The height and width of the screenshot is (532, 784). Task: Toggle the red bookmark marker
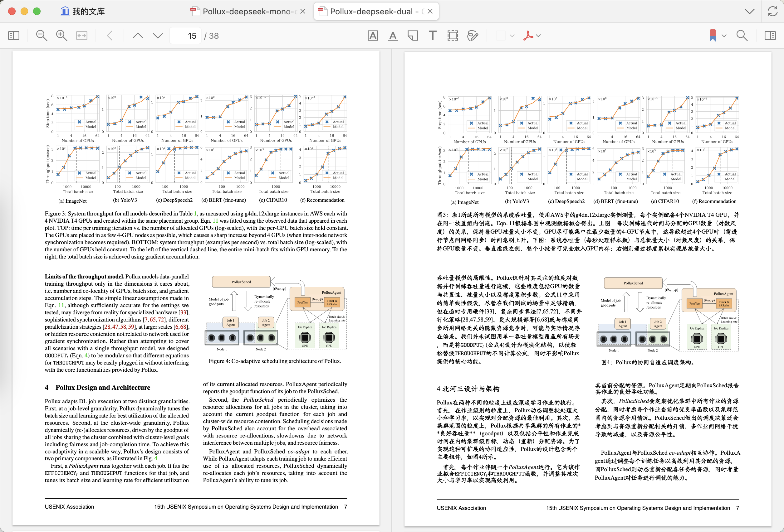click(x=713, y=36)
